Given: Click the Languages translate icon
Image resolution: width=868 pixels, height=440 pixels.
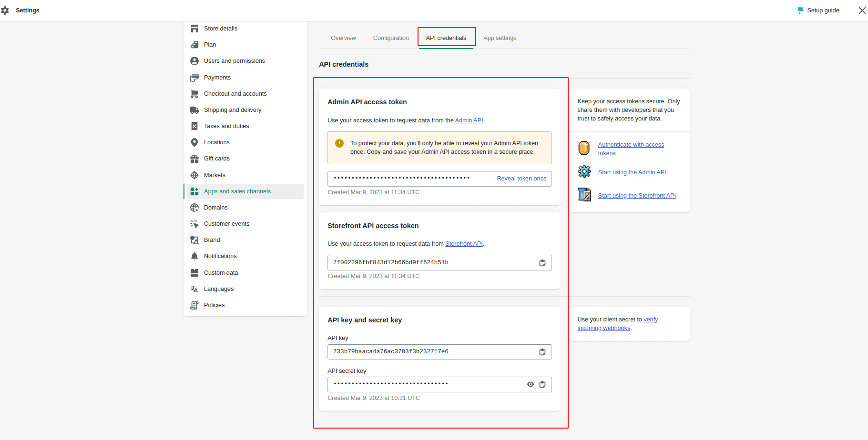Looking at the screenshot, I should point(194,289).
